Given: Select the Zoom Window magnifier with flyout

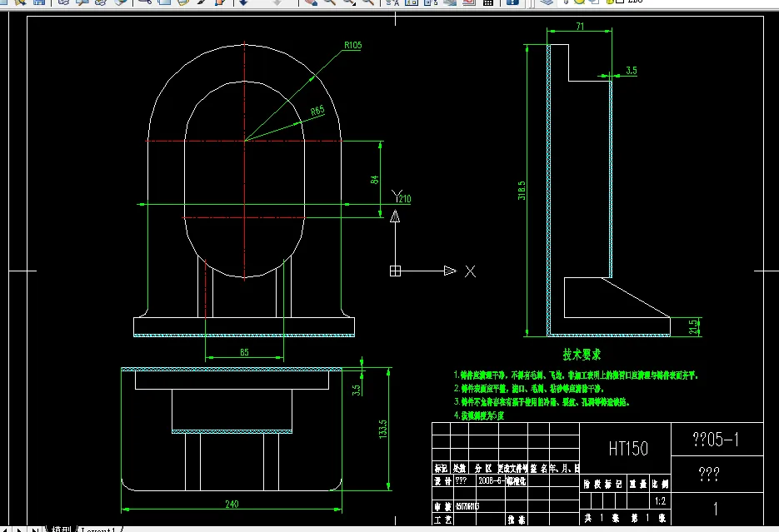Looking at the screenshot, I should pyautogui.click(x=349, y=2).
